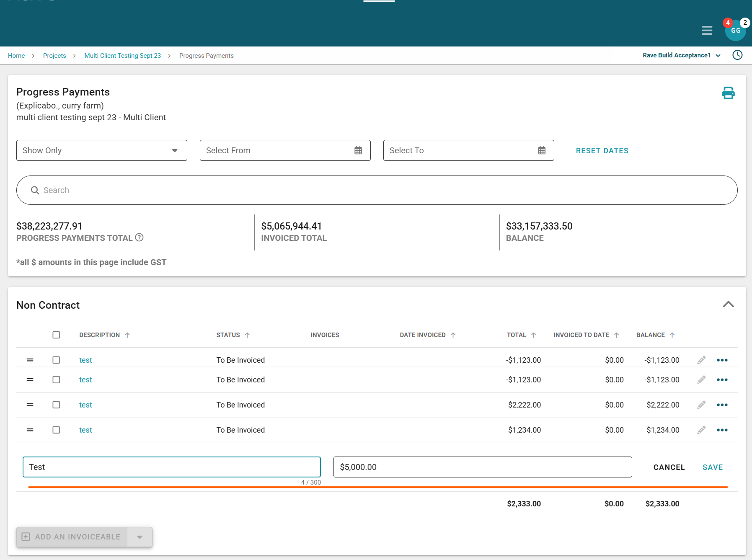Screen dimensions: 752x560
Task: Open the Rave Build Acceptance1 dropdown
Action: tap(681, 55)
